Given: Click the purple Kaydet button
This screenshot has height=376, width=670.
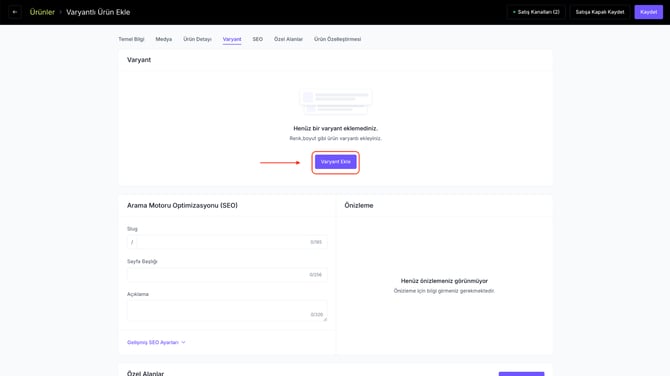Looking at the screenshot, I should tap(648, 12).
